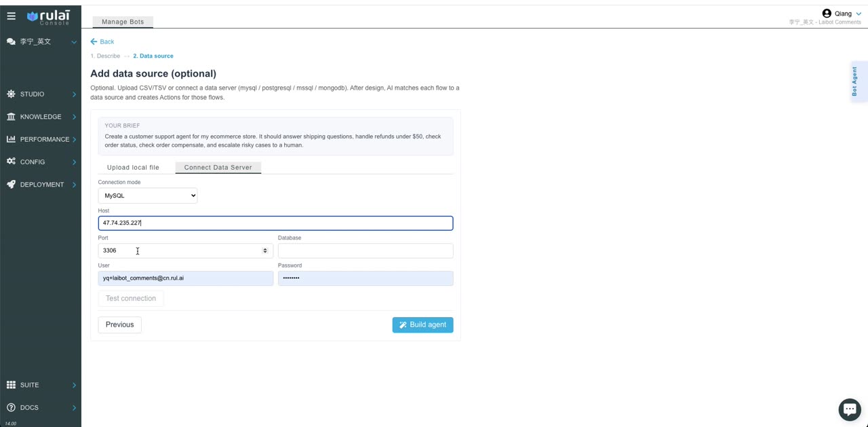Click the empty Database field
Image resolution: width=868 pixels, height=427 pixels.
click(366, 250)
